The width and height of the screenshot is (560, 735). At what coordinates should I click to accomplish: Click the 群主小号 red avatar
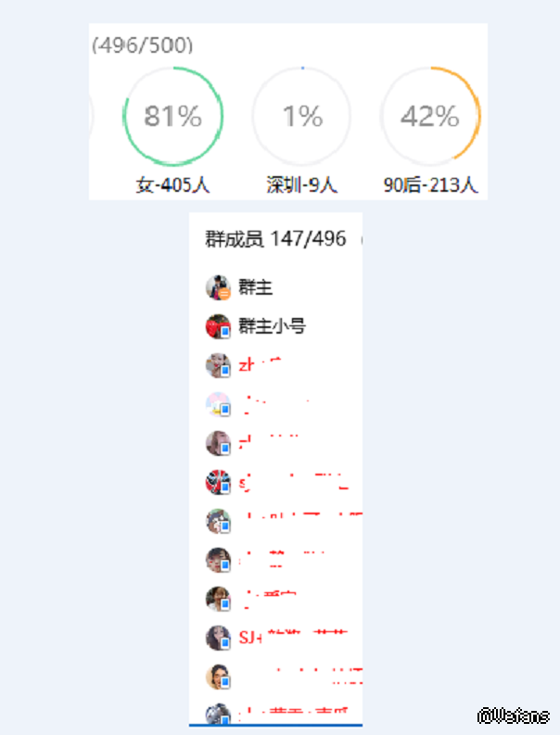click(x=217, y=326)
